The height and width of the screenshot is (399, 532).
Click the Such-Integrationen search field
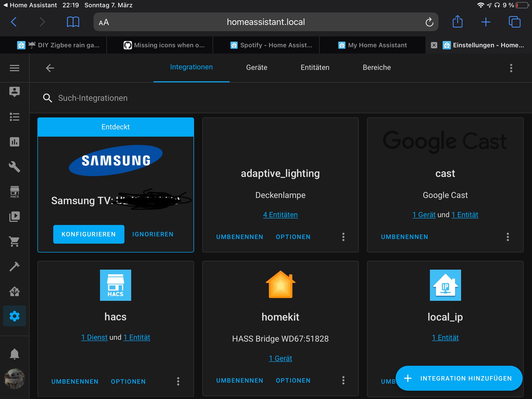pos(93,98)
